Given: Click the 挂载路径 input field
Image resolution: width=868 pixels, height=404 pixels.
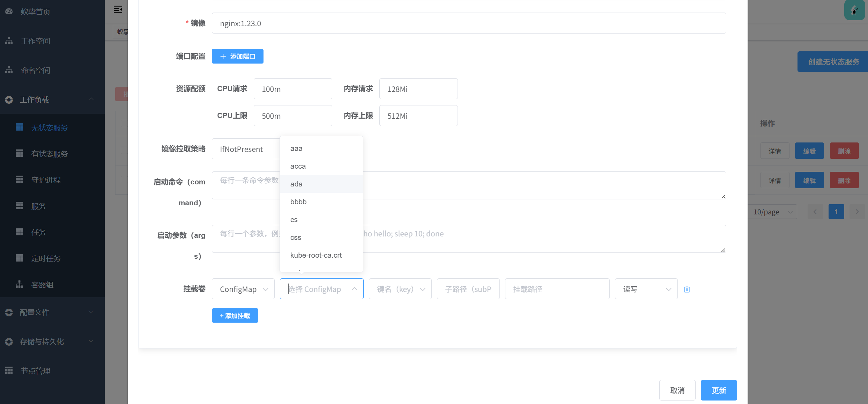Looking at the screenshot, I should point(557,289).
